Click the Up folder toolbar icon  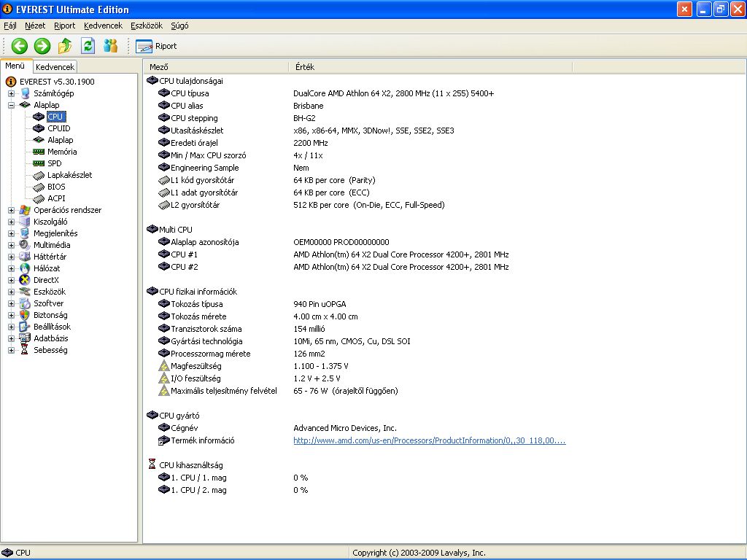pos(65,46)
